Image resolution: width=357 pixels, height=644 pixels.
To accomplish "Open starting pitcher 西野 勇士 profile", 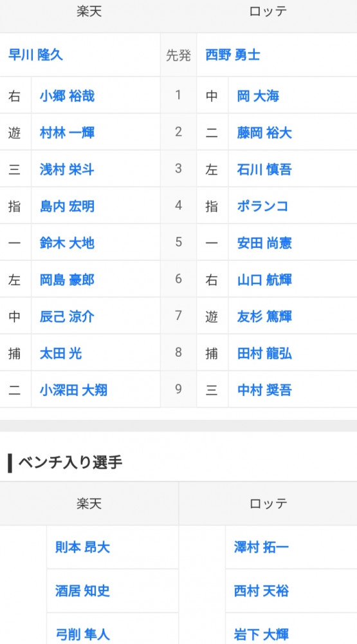I will point(233,55).
